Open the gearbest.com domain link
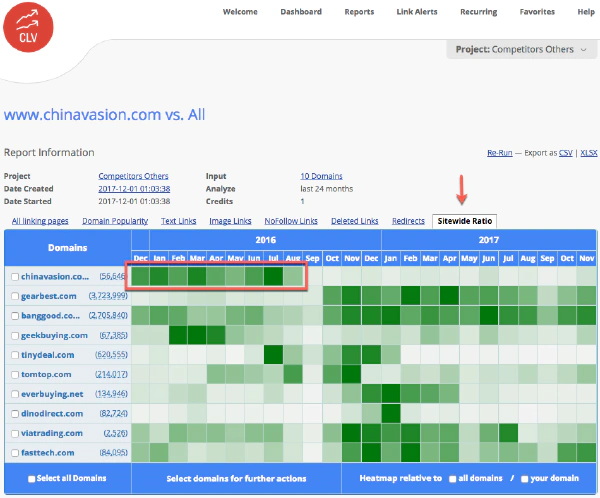Viewport: 600px width, 498px height. pyautogui.click(x=49, y=296)
